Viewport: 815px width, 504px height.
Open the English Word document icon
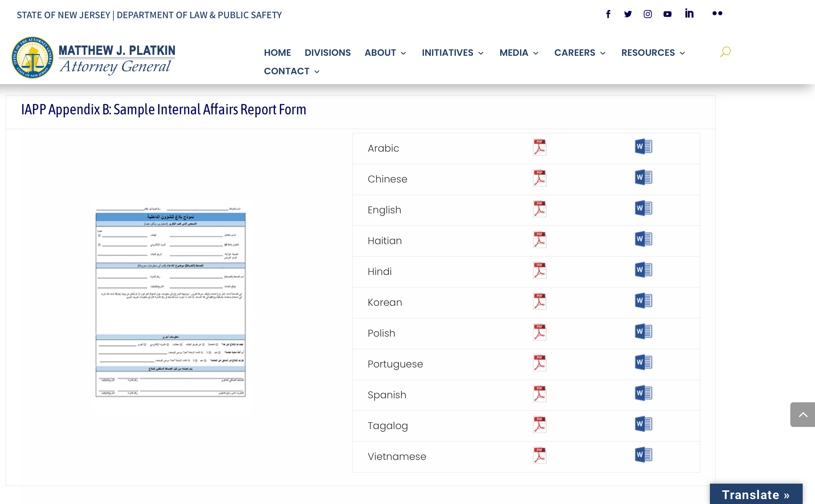[x=643, y=209]
